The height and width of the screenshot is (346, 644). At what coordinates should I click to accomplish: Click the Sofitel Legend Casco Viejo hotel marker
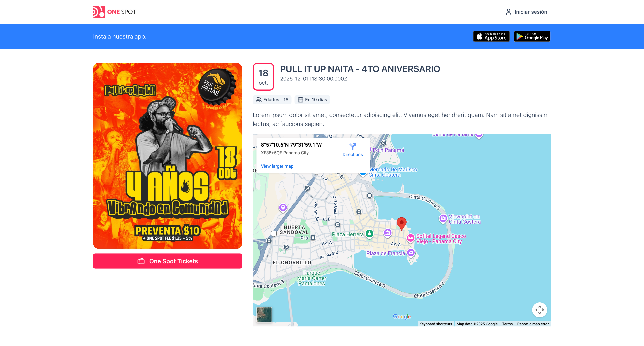[x=410, y=238]
